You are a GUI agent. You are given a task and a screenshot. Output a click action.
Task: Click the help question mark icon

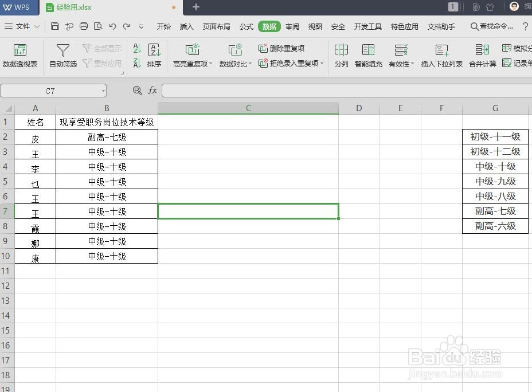[525, 26]
